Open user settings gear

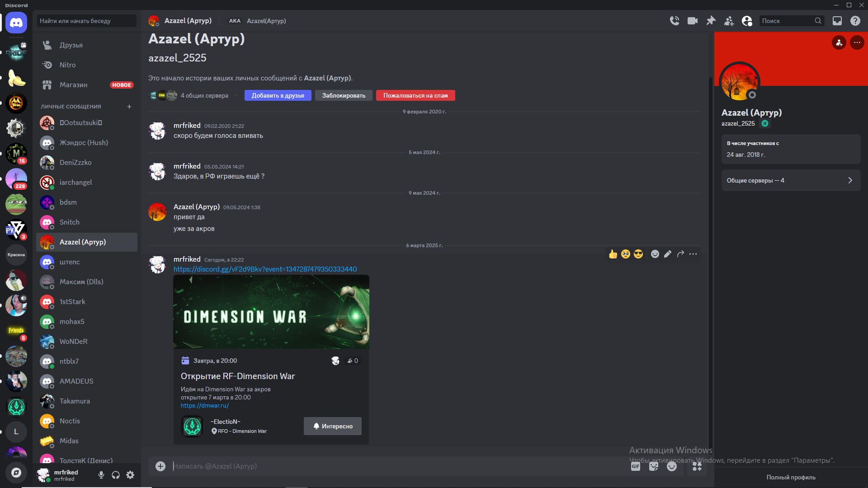tap(130, 475)
